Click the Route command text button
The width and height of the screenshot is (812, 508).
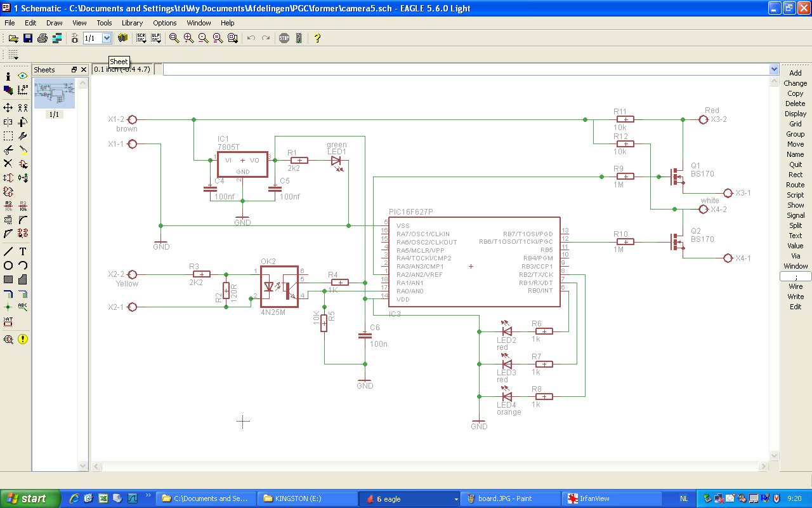pos(795,185)
